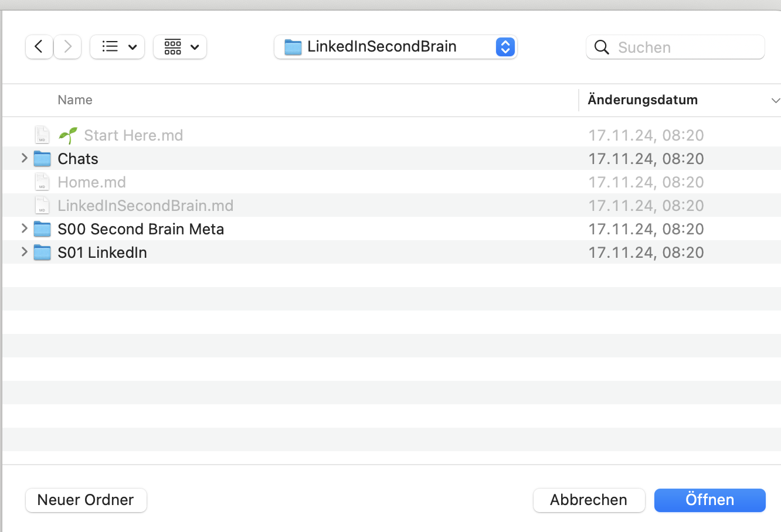This screenshot has height=532, width=781.
Task: Click the Neuer Ordner button
Action: 86,500
